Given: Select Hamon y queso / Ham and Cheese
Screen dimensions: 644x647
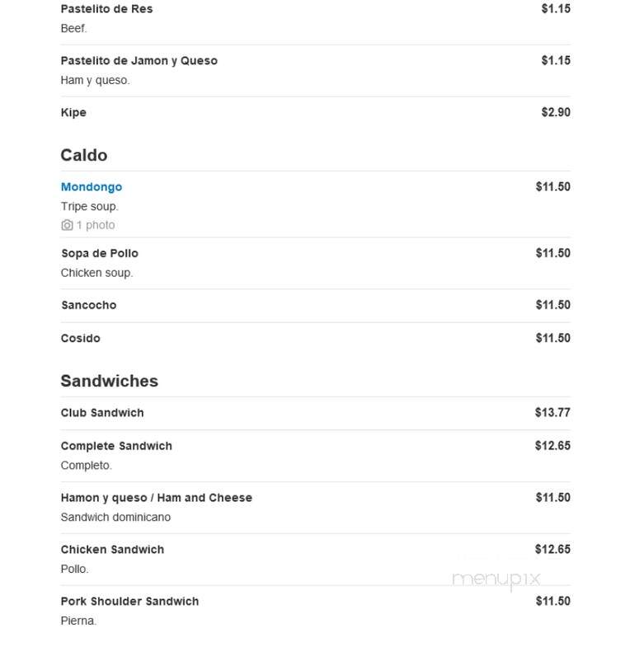Looking at the screenshot, I should (157, 498).
